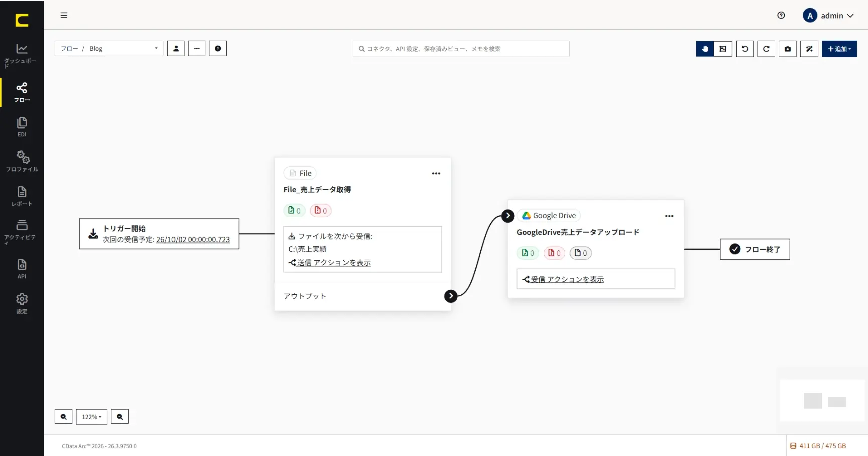Click the File connector output arrow port

tap(451, 296)
